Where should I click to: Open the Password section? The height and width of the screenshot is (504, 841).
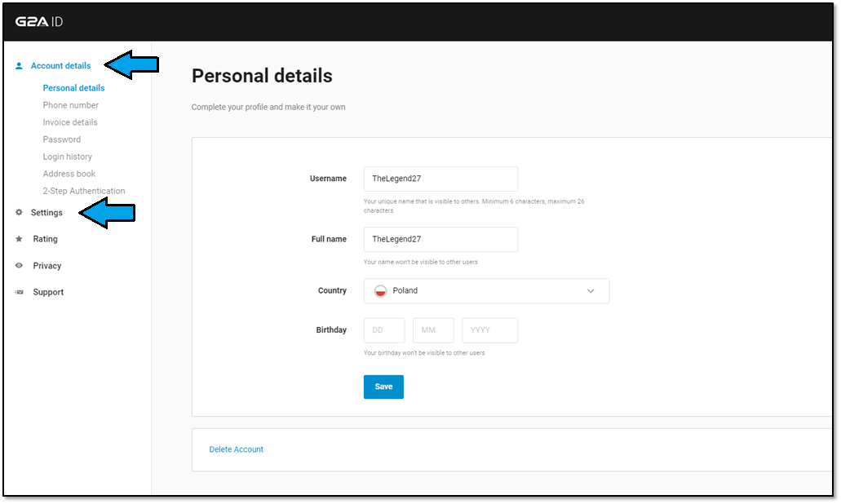coord(62,139)
